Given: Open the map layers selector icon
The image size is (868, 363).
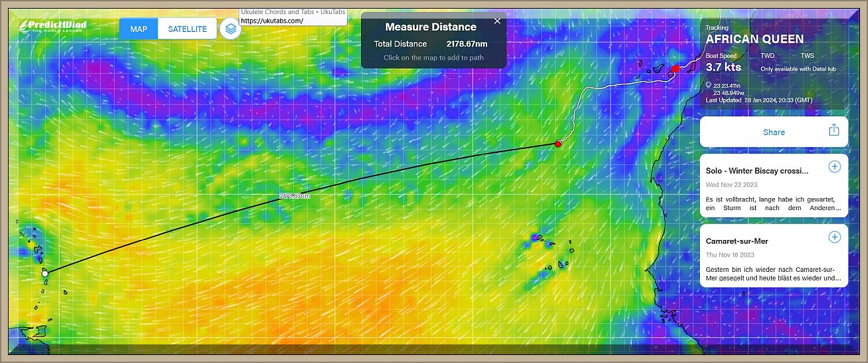Looking at the screenshot, I should 230,29.
